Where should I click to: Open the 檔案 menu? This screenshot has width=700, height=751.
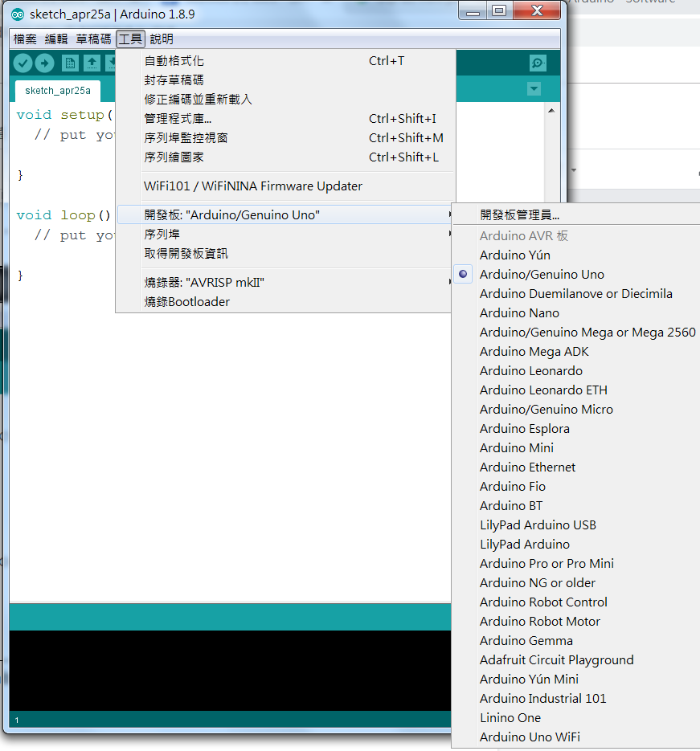25,39
